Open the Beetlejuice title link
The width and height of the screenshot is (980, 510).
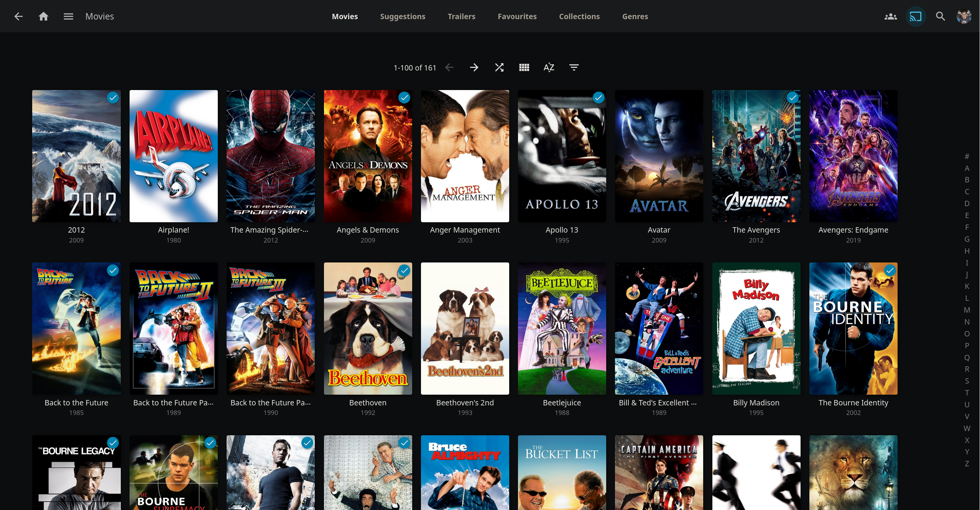[562, 403]
